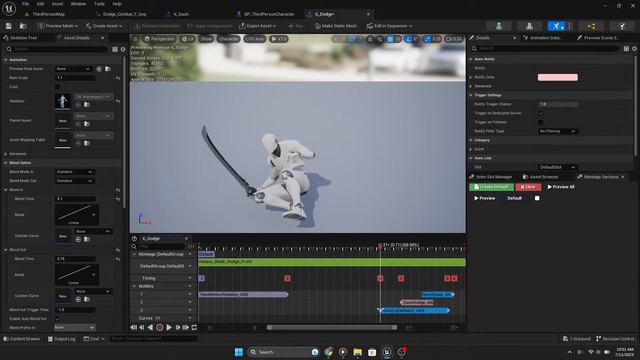Open the Create Asset toolbar dropdown
Viewport: 640px width, 360px height.
pos(104,26)
